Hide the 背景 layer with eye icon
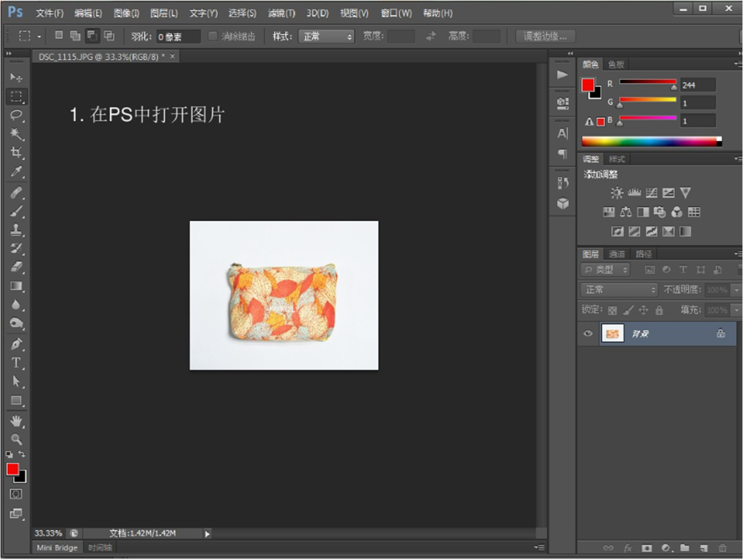743x560 pixels. (x=588, y=333)
